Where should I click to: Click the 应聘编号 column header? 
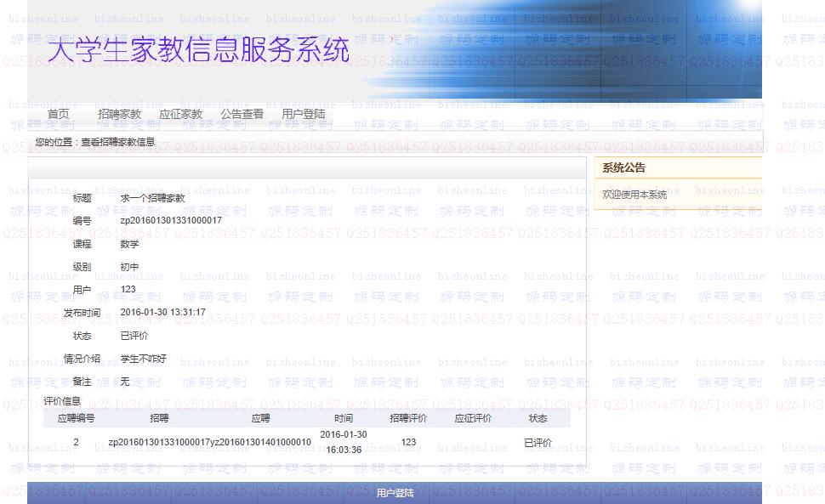tap(76, 418)
